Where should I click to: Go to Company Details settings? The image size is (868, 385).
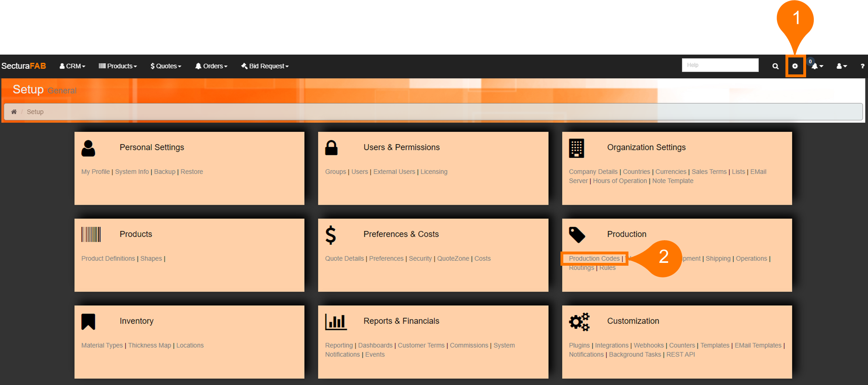click(593, 171)
